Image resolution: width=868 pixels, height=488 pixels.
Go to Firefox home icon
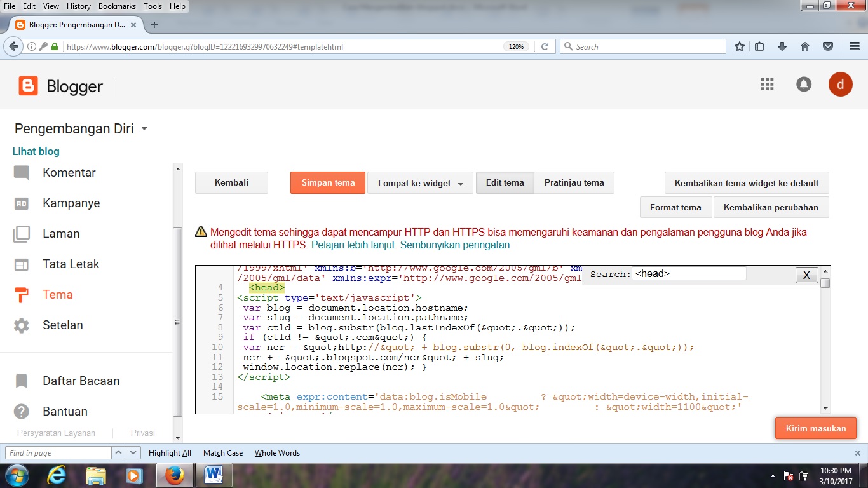[805, 46]
